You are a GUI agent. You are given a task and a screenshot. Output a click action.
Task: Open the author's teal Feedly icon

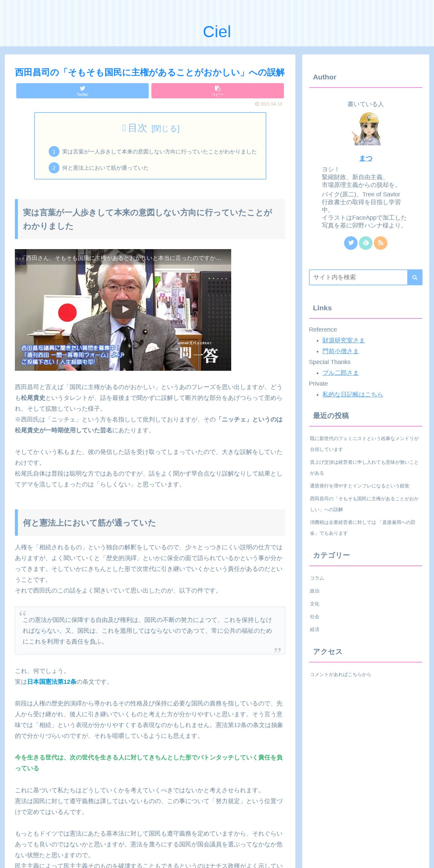point(366,243)
